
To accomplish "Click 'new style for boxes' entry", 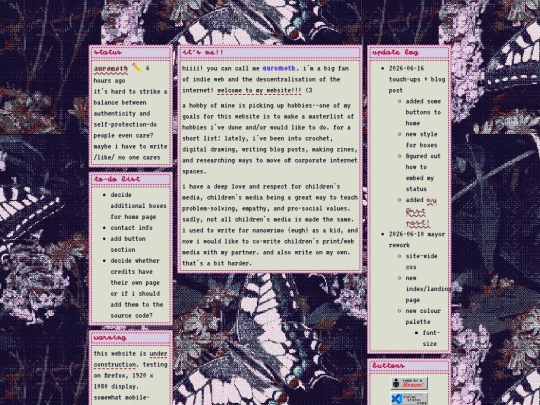I will [x=421, y=139].
